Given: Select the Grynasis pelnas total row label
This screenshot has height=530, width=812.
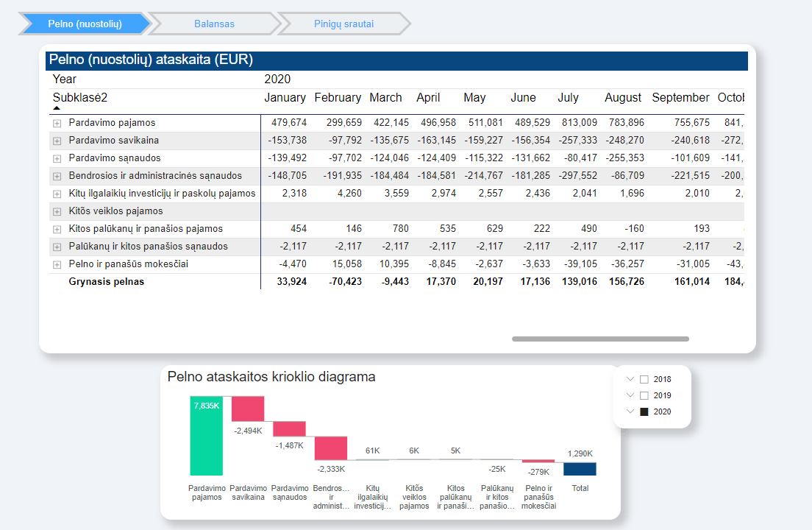Looking at the screenshot, I should [106, 281].
